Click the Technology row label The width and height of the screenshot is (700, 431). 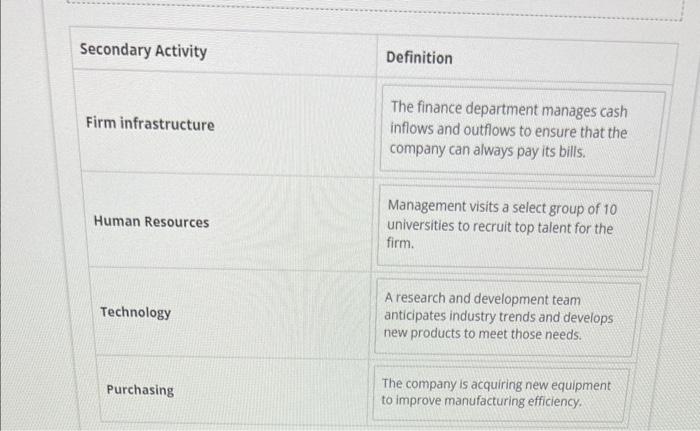pos(136,312)
